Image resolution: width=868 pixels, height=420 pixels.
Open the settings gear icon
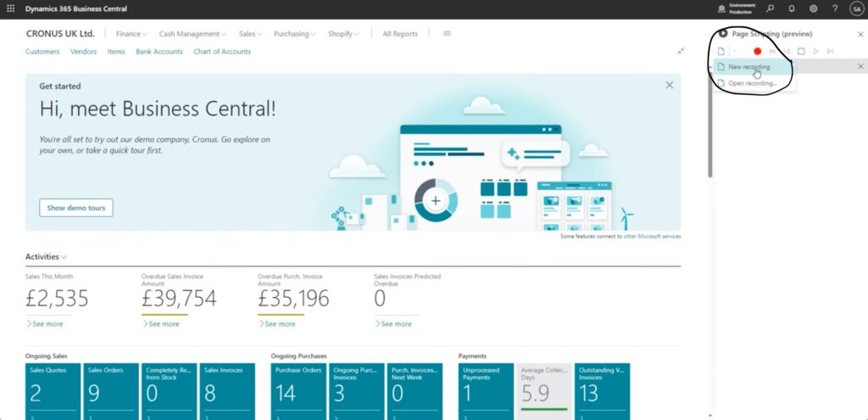(813, 8)
